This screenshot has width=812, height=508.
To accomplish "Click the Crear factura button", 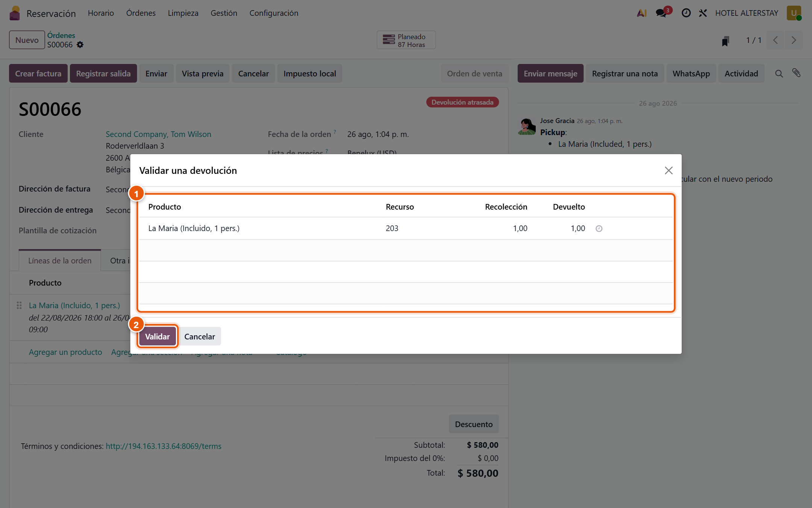I will coord(38,74).
